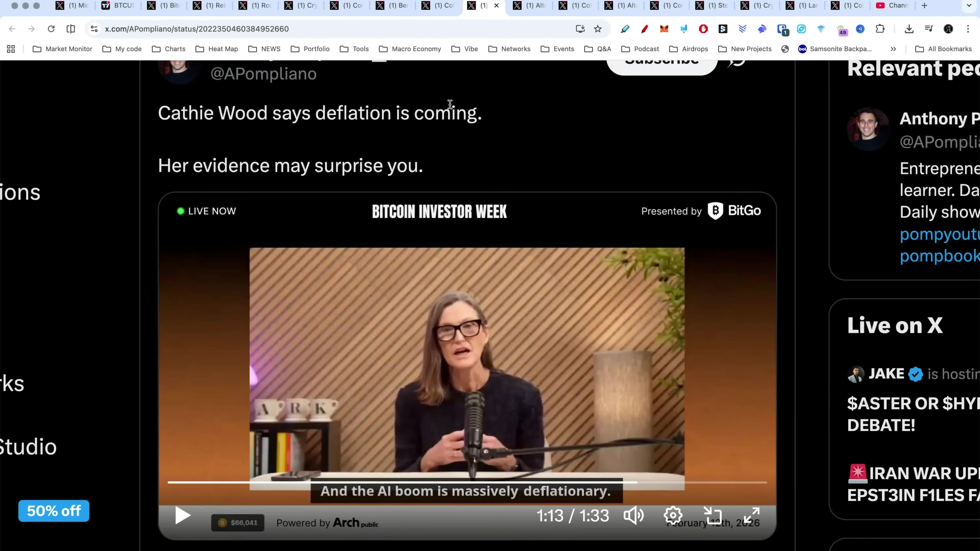Screen dimensions: 980x551
Task: Close the active X tab
Action: pos(496,5)
